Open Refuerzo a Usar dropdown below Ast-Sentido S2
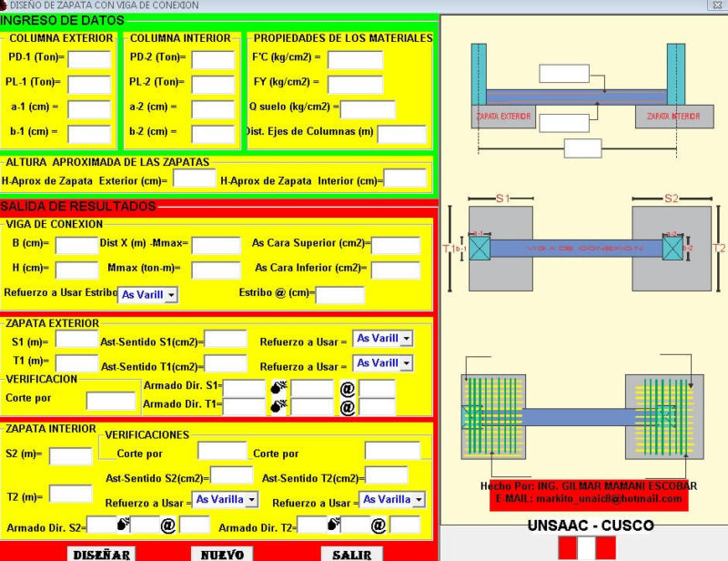Screen dimensions: 728x561 tap(252, 500)
